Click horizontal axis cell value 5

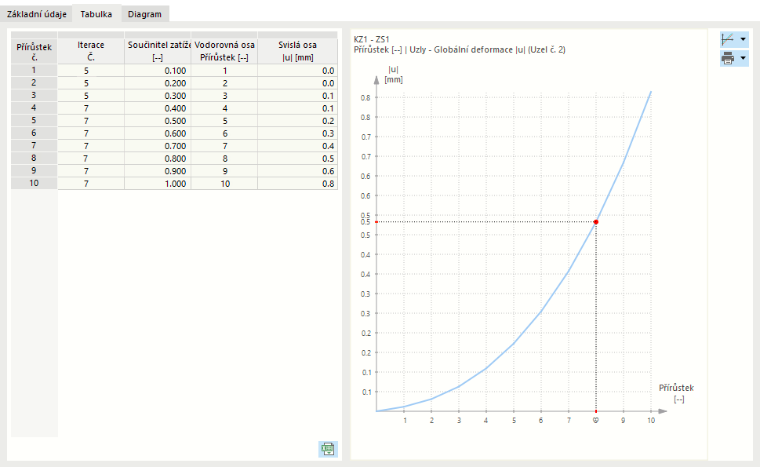(224, 121)
